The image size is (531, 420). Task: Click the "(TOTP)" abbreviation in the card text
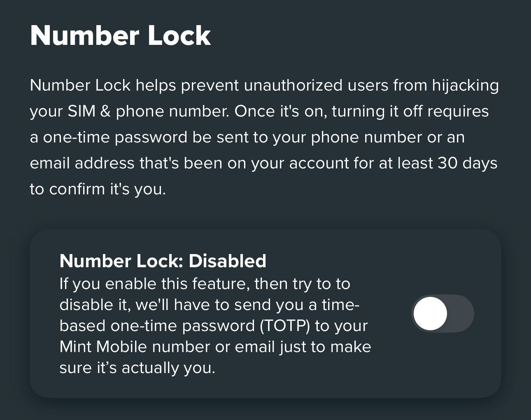tap(285, 326)
